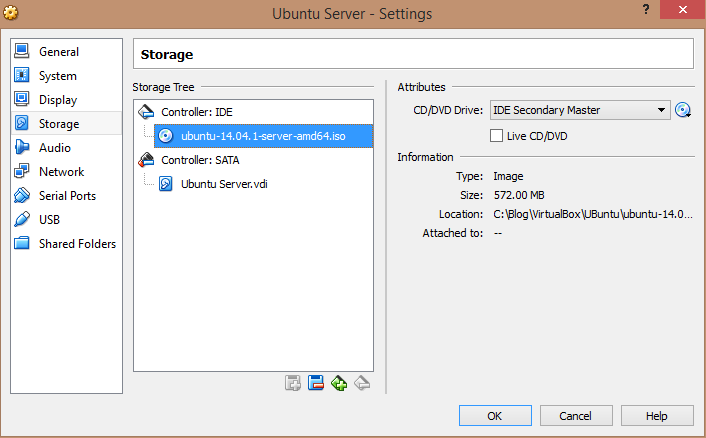Viewport: 706px width, 438px height.
Task: Close the Settings window
Action: click(683, 9)
